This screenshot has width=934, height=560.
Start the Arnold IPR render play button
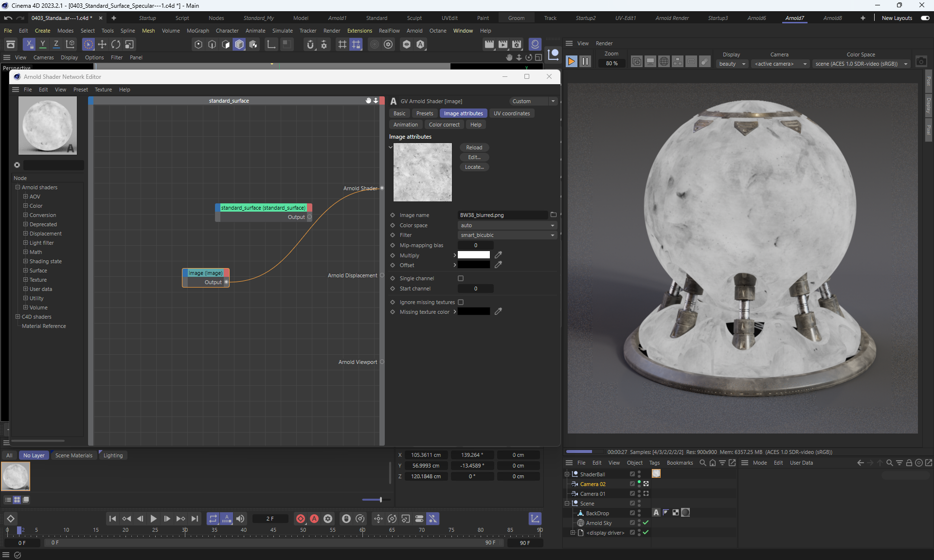(572, 62)
